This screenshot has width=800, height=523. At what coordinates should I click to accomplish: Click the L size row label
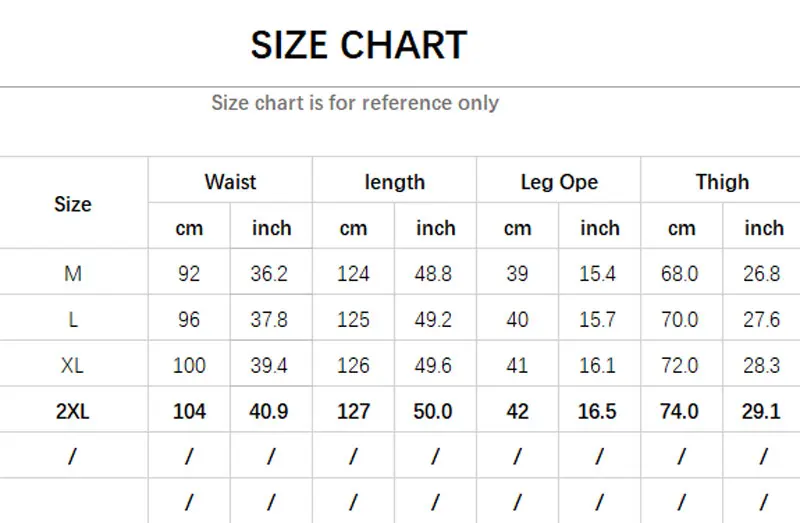[x=72, y=320]
